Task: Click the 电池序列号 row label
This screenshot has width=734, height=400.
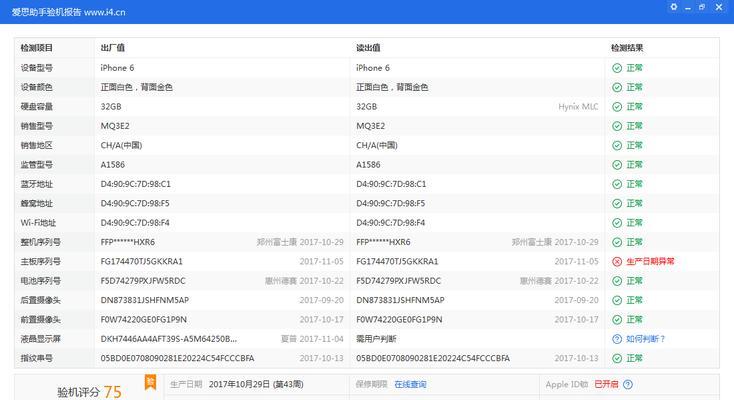Action: pyautogui.click(x=40, y=281)
